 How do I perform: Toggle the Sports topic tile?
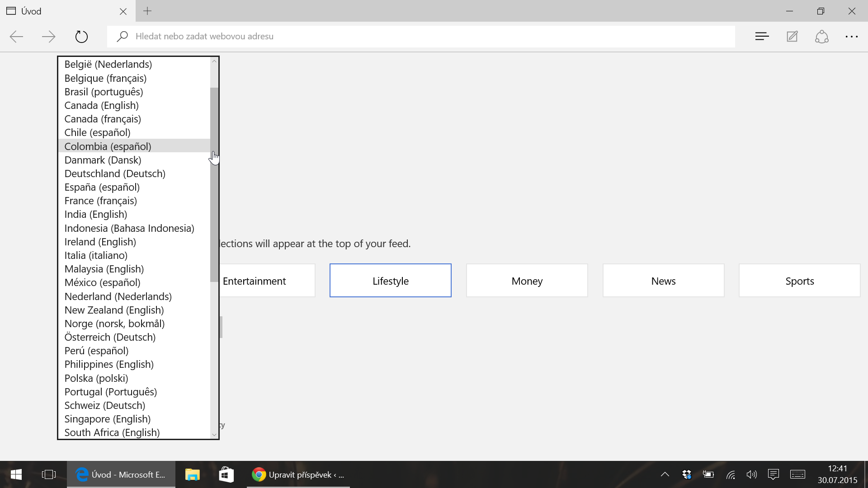tap(799, 281)
